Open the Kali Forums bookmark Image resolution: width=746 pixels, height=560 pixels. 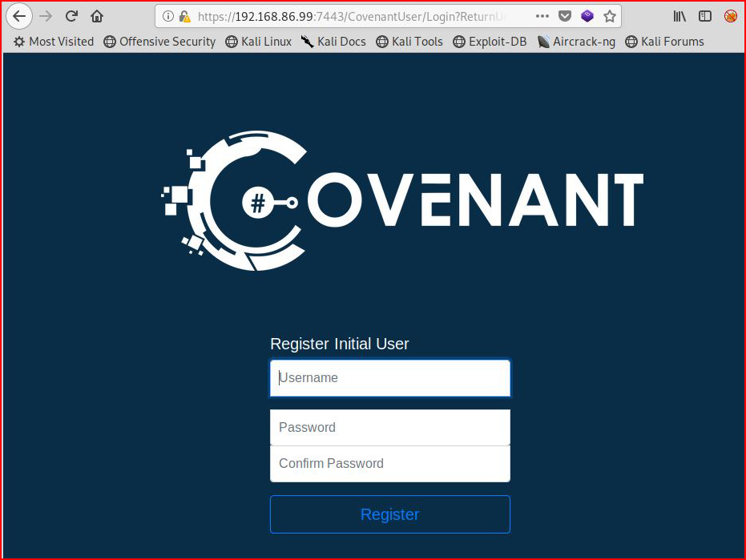click(664, 42)
